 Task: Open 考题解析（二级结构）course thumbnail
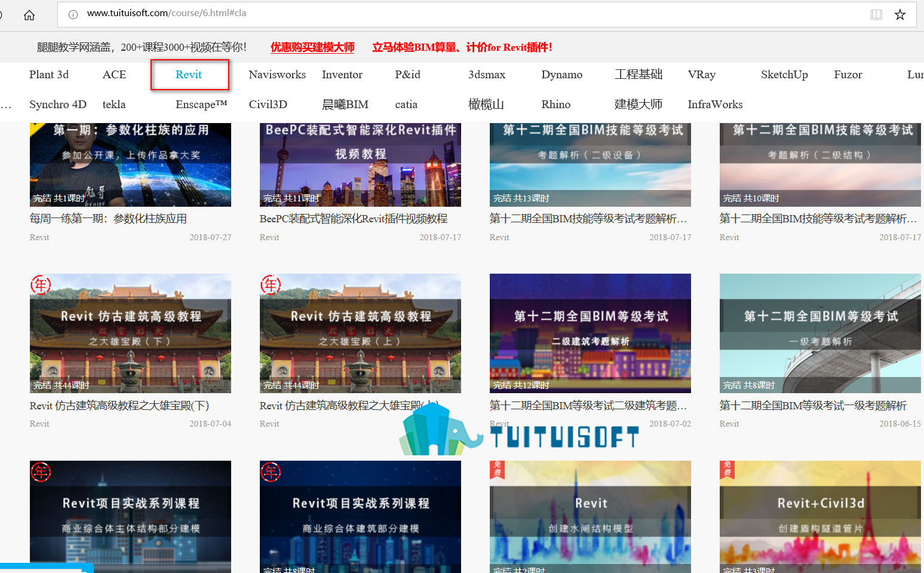pos(820,165)
